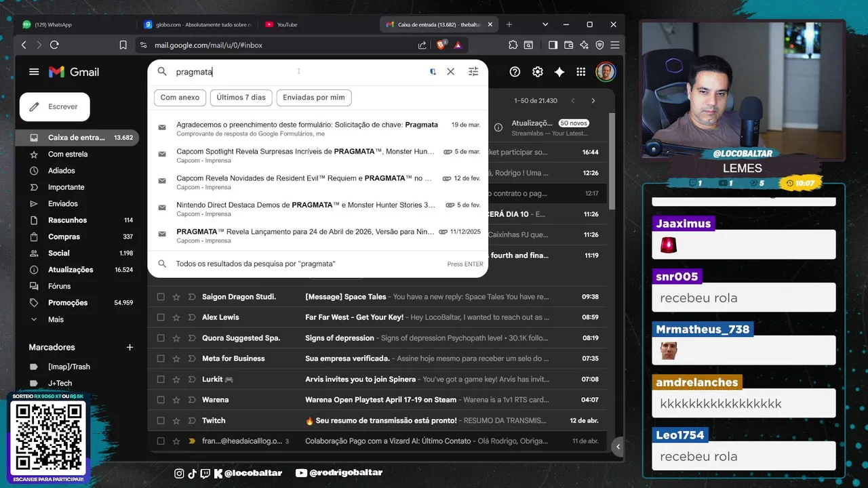Screen dimensions: 868x488
Task: Close the Gmail inbox browser tab
Action: 489,24
